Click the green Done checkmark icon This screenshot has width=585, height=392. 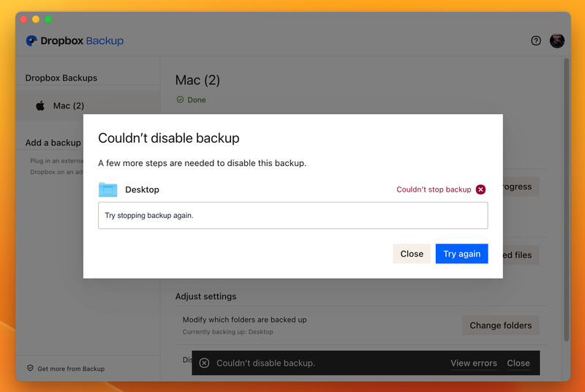click(x=180, y=99)
